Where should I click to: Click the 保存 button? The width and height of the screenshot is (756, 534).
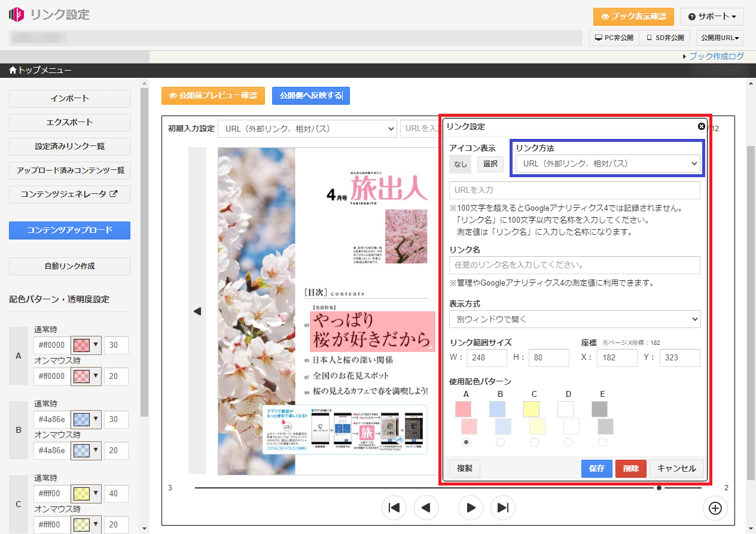596,468
